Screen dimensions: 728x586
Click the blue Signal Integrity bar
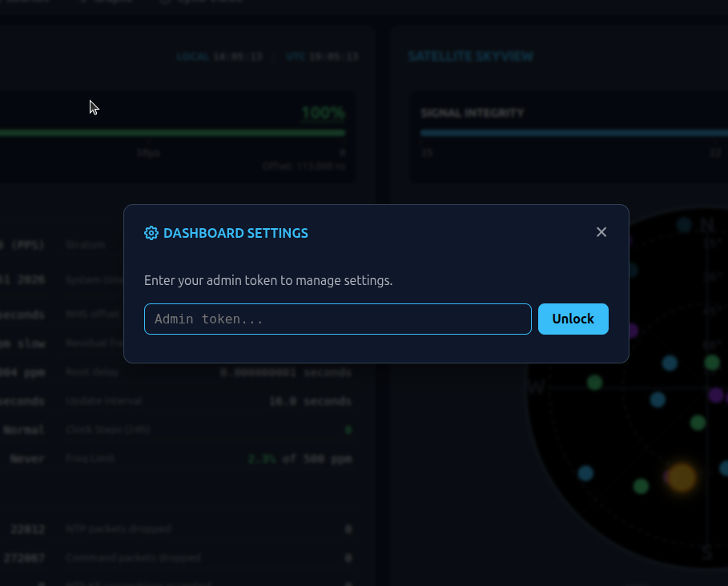coord(573,133)
